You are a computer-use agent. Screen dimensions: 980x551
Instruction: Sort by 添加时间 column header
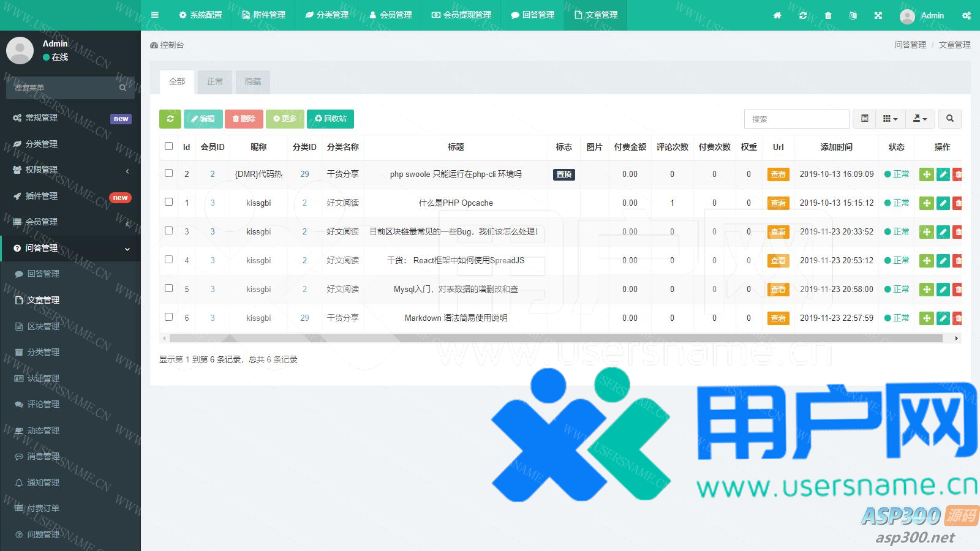pyautogui.click(x=836, y=147)
